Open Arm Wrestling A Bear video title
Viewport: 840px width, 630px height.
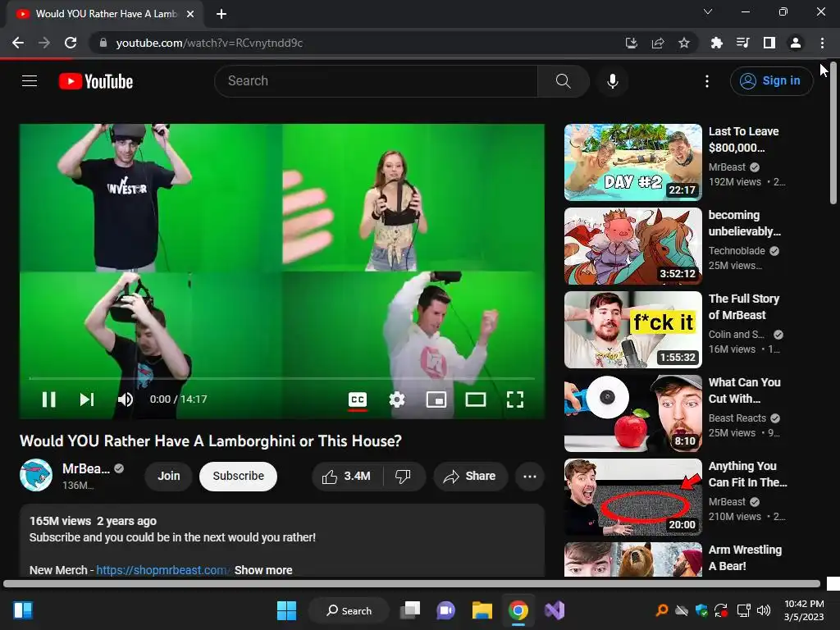tap(745, 558)
